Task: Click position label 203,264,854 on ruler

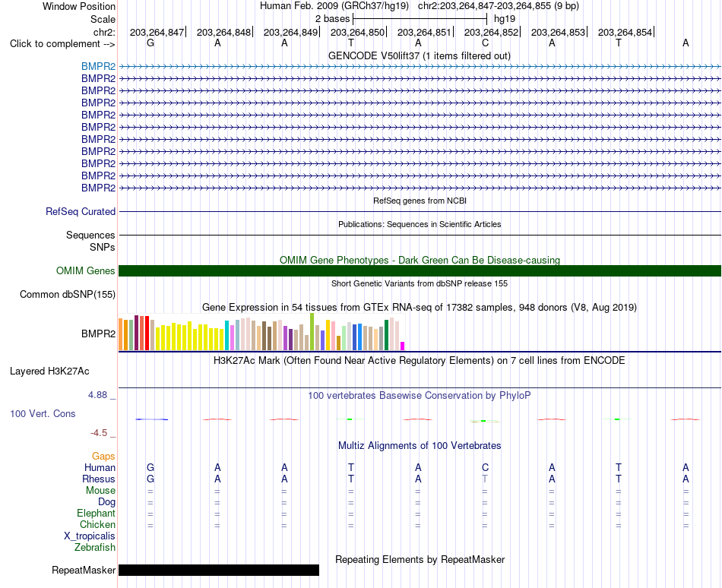Action: tap(625, 32)
